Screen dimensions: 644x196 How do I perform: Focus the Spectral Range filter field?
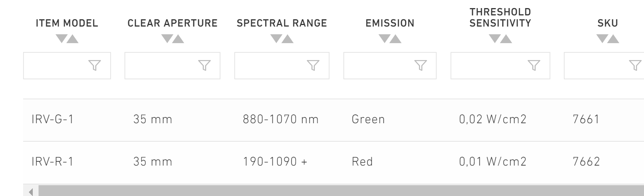(x=282, y=66)
